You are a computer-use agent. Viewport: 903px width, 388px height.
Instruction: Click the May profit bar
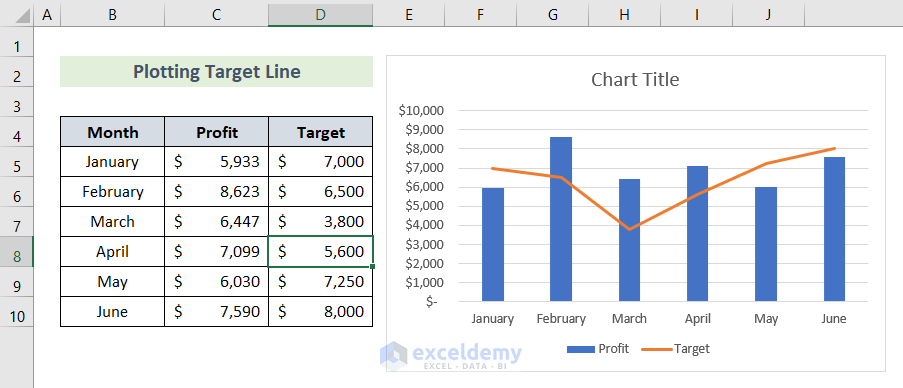click(766, 244)
